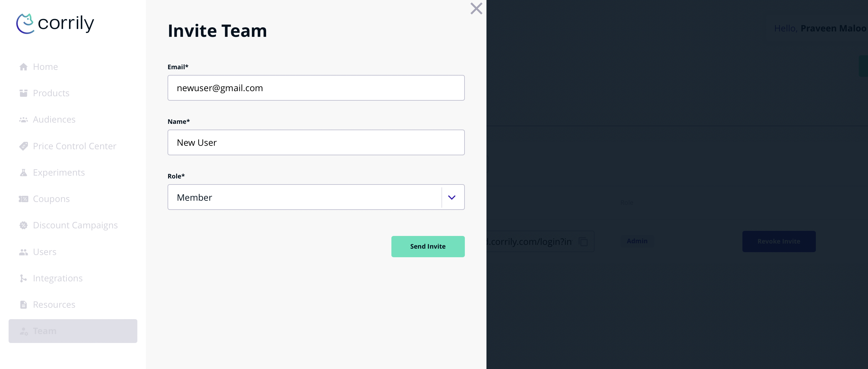Click the Revoke Invite button

tap(779, 241)
